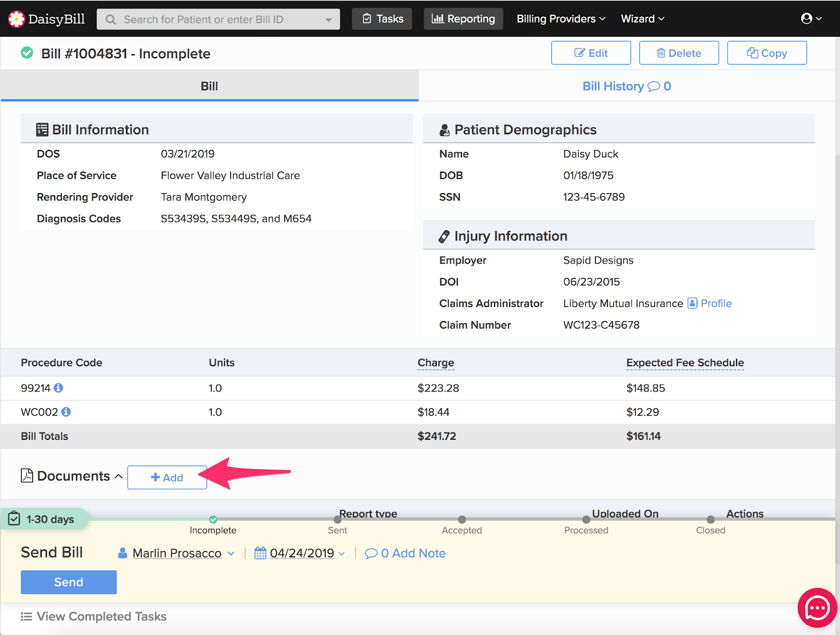Screen dimensions: 840x635
Task: Click info icon beside WC002 code
Action: tap(66, 412)
